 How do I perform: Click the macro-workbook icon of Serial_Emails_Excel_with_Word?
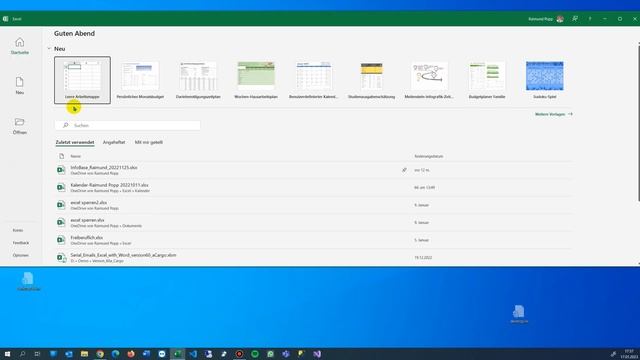(x=61, y=258)
